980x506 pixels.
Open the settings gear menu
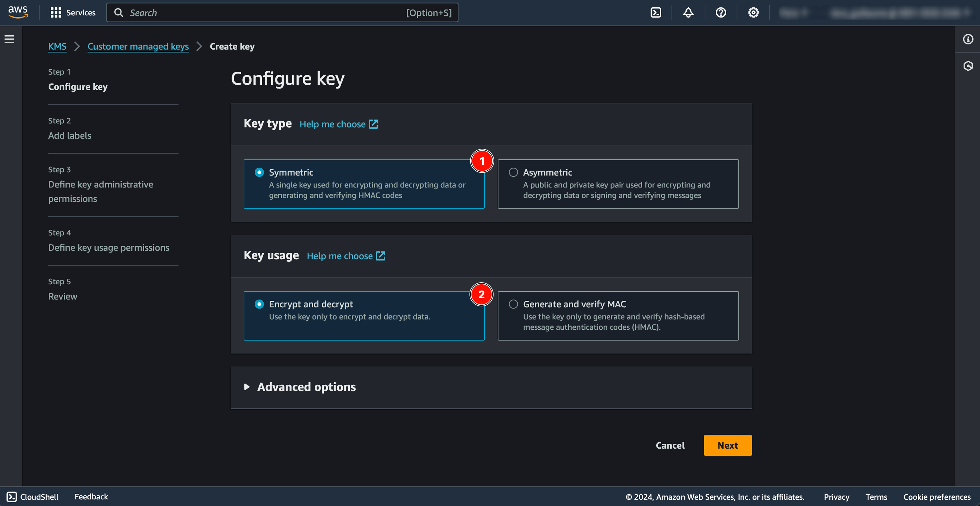point(753,13)
